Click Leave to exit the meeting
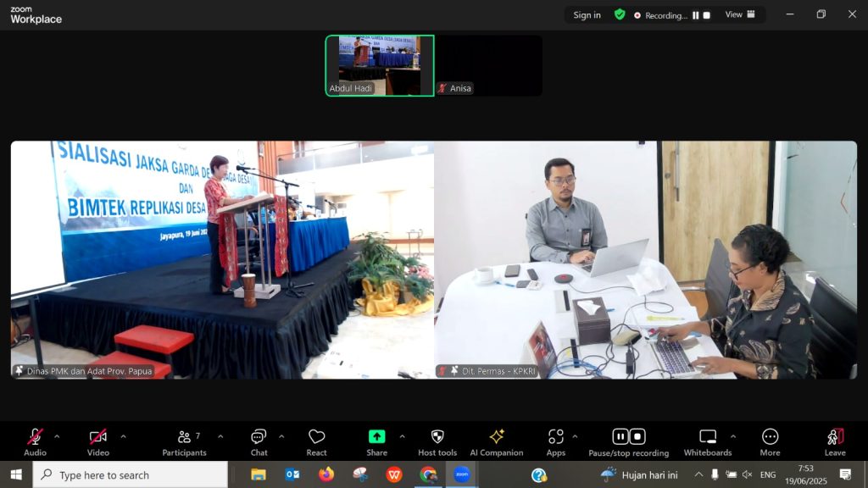 point(835,442)
